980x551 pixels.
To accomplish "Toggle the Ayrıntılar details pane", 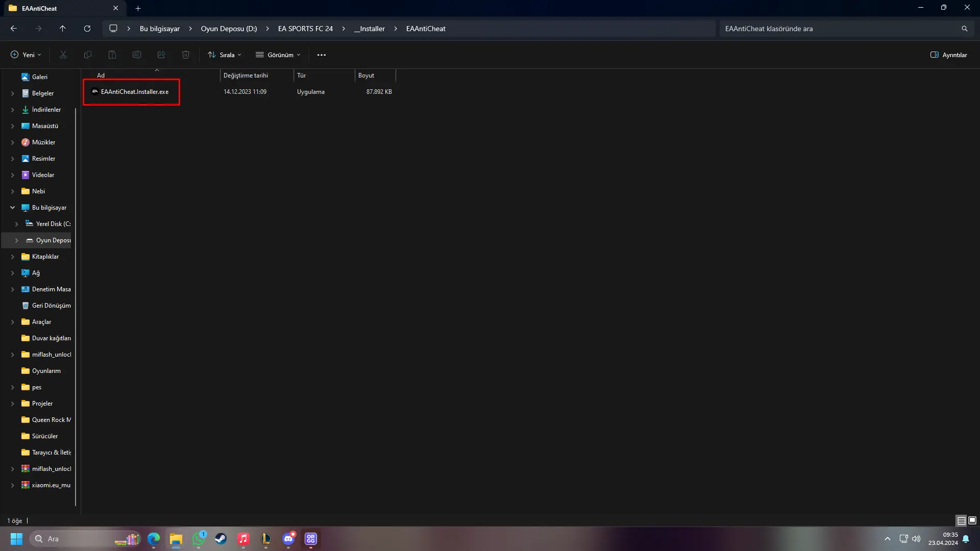I will 949,55.
